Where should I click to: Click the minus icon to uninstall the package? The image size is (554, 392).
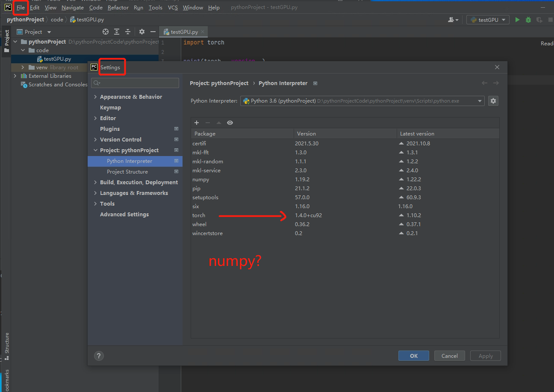[x=208, y=123]
